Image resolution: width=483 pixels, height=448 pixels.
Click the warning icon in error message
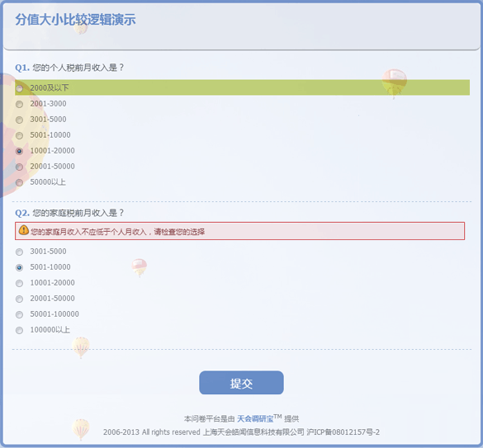(24, 230)
